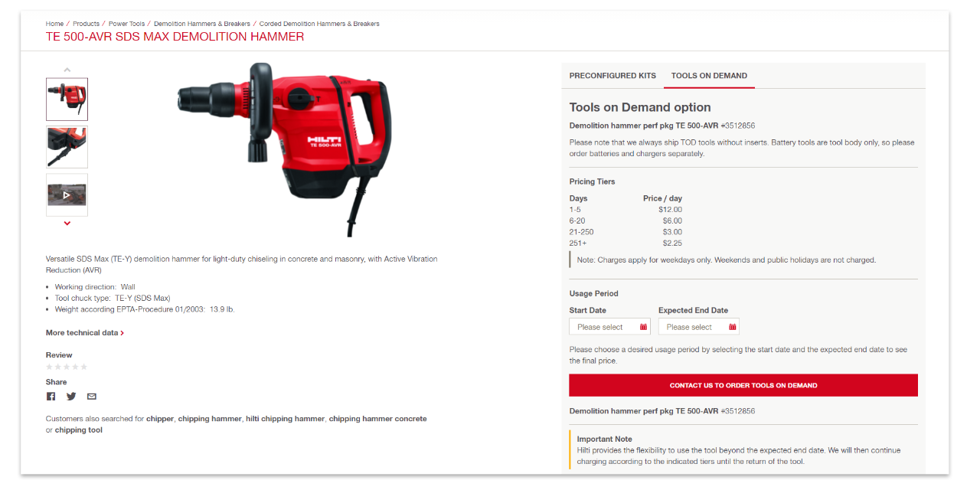Open Start Date calendar icon
This screenshot has height=490, width=980.
[x=643, y=327]
